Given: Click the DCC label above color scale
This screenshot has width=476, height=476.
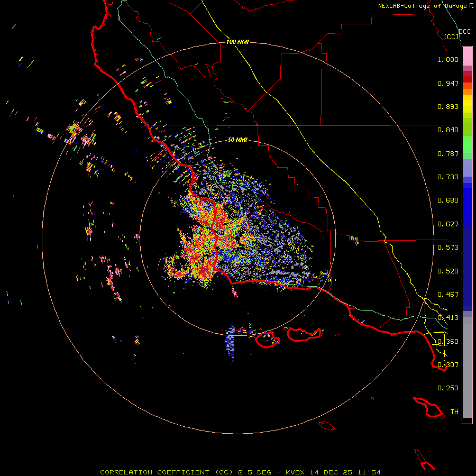Looking at the screenshot, I should point(465,32).
